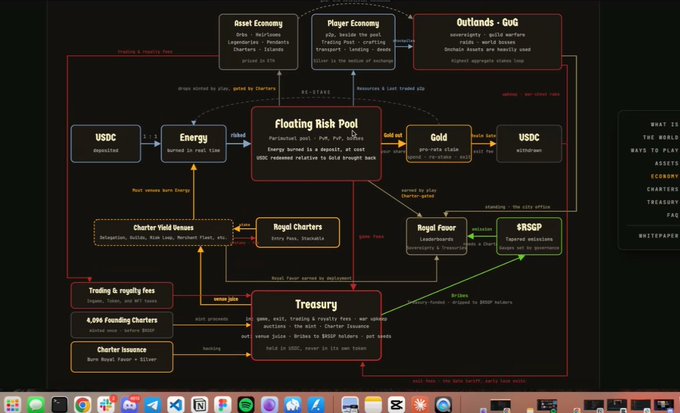Viewport: 680px width, 413px height.
Task: Open the Notes app in dock
Action: (x=373, y=405)
